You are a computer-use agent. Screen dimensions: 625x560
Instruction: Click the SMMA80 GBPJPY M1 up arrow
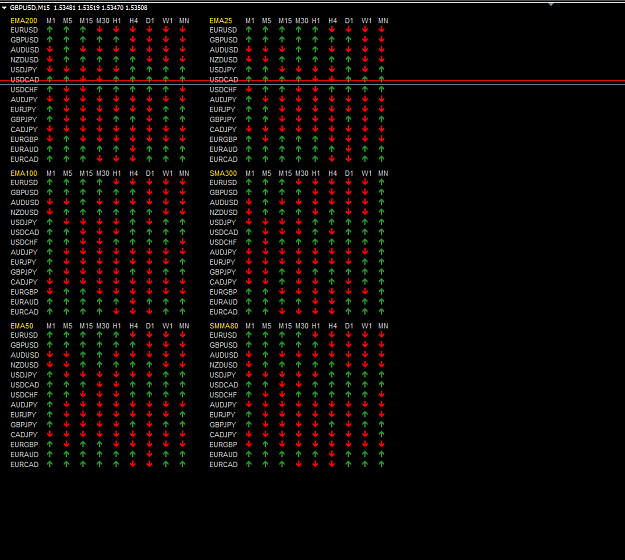tap(249, 424)
